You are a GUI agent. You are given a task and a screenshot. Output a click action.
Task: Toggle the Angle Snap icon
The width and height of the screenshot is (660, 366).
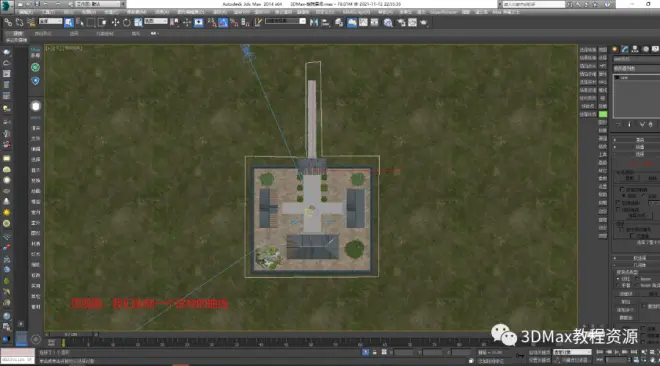tap(223, 22)
